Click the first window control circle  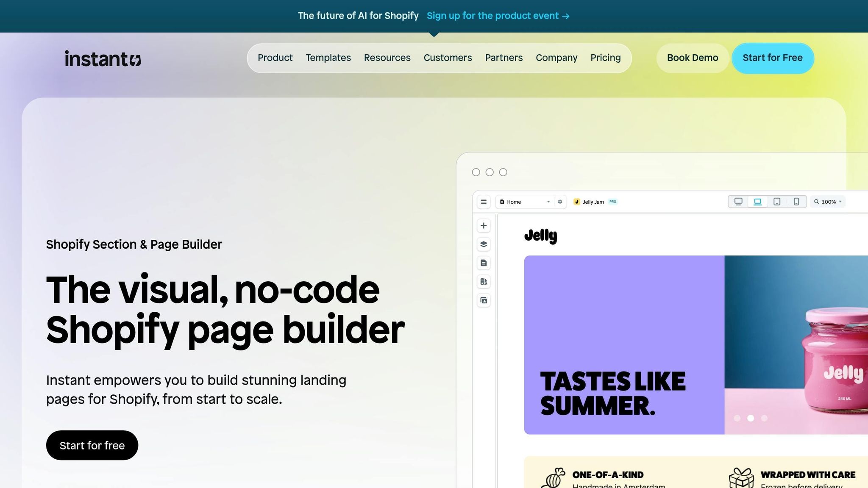(476, 172)
